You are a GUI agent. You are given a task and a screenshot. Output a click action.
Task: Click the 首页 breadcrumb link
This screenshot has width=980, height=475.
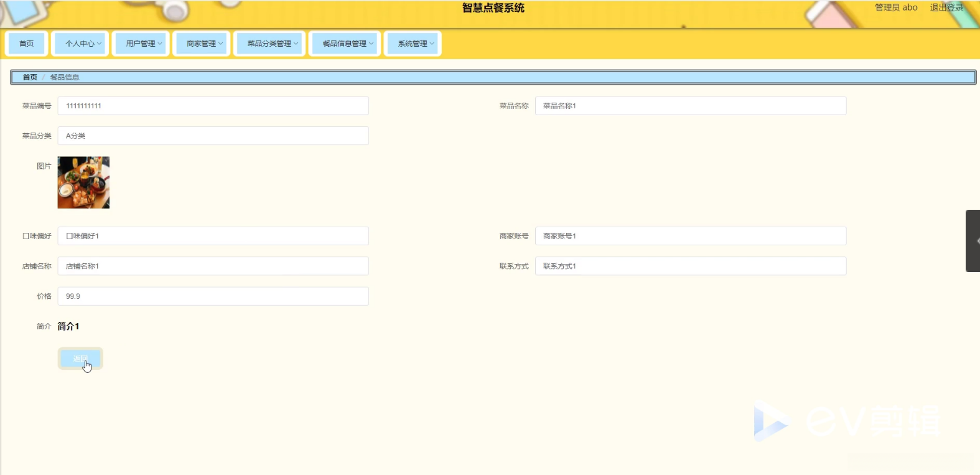click(x=30, y=77)
